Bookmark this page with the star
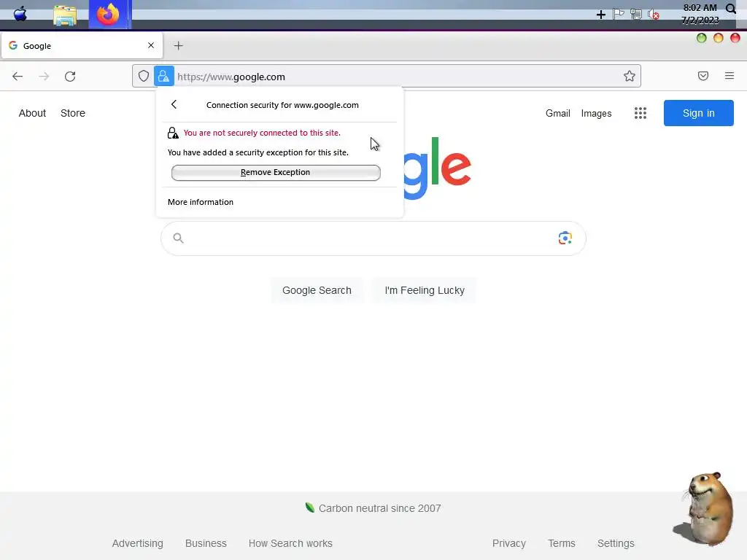The height and width of the screenshot is (560, 747). pos(630,76)
